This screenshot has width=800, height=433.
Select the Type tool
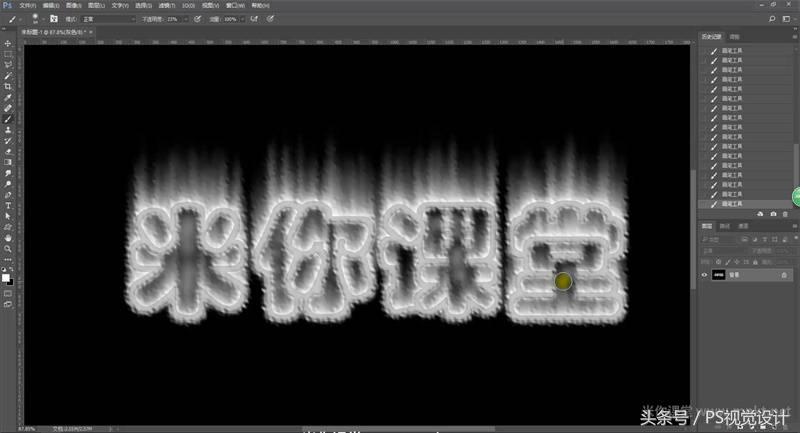coord(8,206)
